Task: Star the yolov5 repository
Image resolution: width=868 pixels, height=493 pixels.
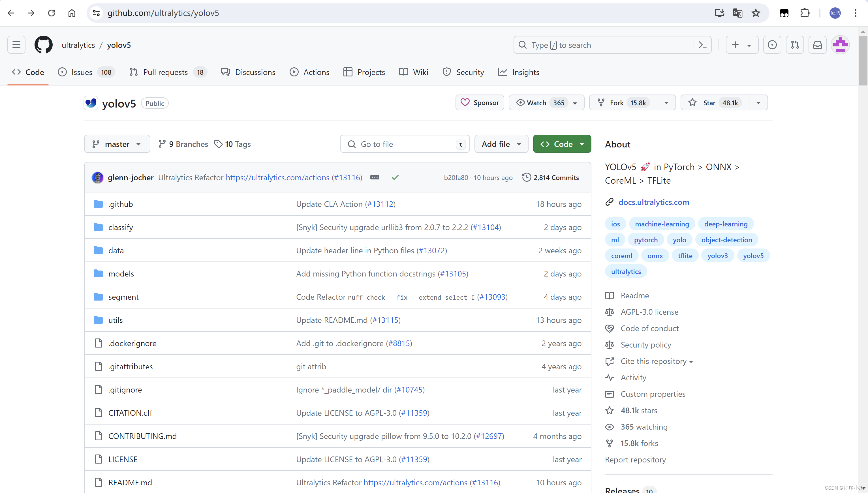Action: coord(714,103)
